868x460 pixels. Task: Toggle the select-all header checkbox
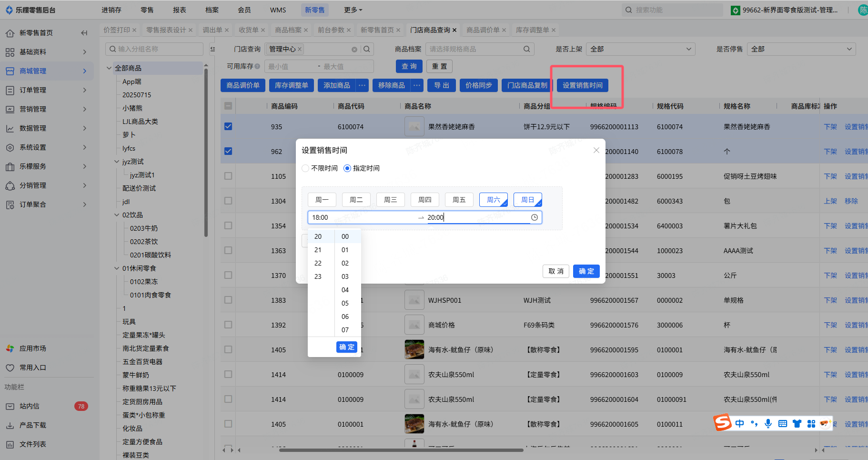click(228, 106)
